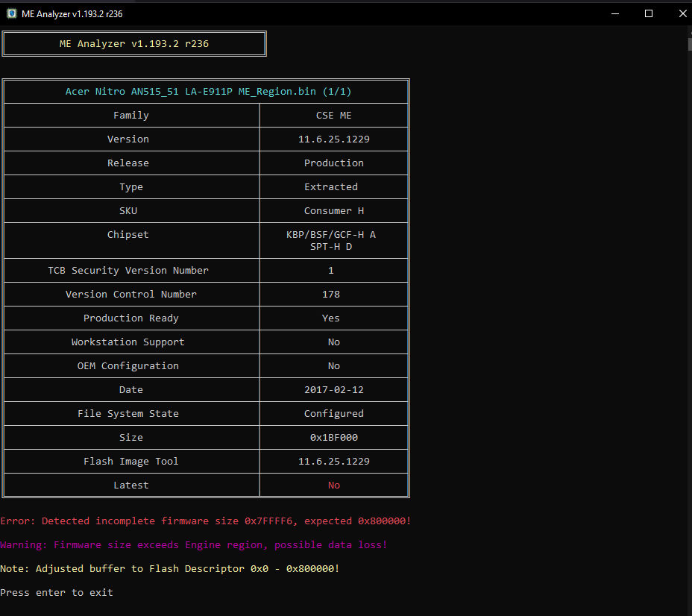Click the adjusted buffer to Flash Descriptor note
This screenshot has height=616, width=692.
(x=170, y=568)
